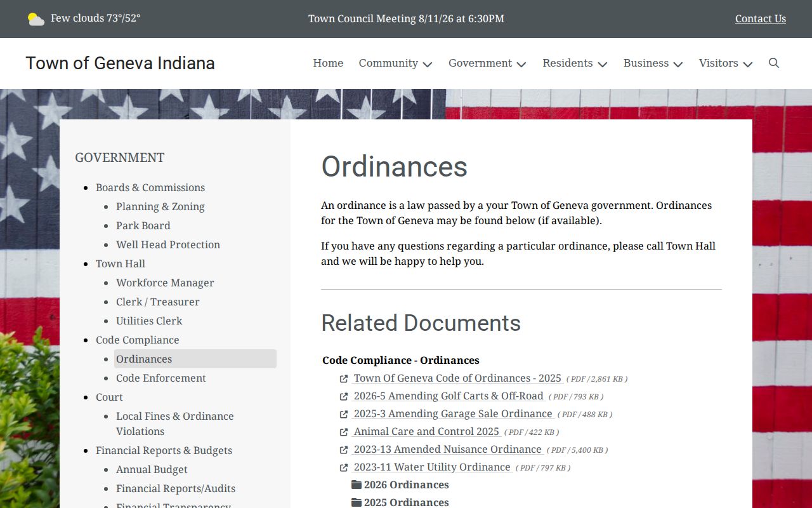Click the Town of Geneva Indiana title
The image size is (812, 508).
click(x=121, y=63)
